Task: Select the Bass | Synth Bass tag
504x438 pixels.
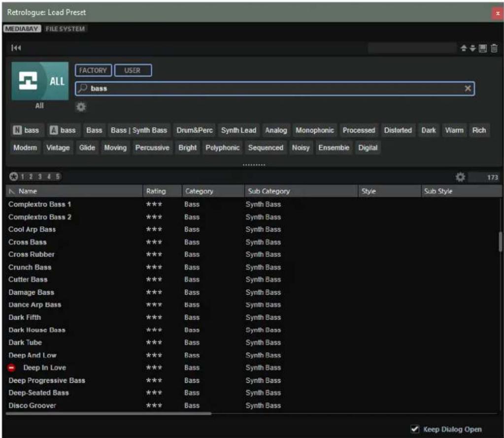Action: click(139, 130)
